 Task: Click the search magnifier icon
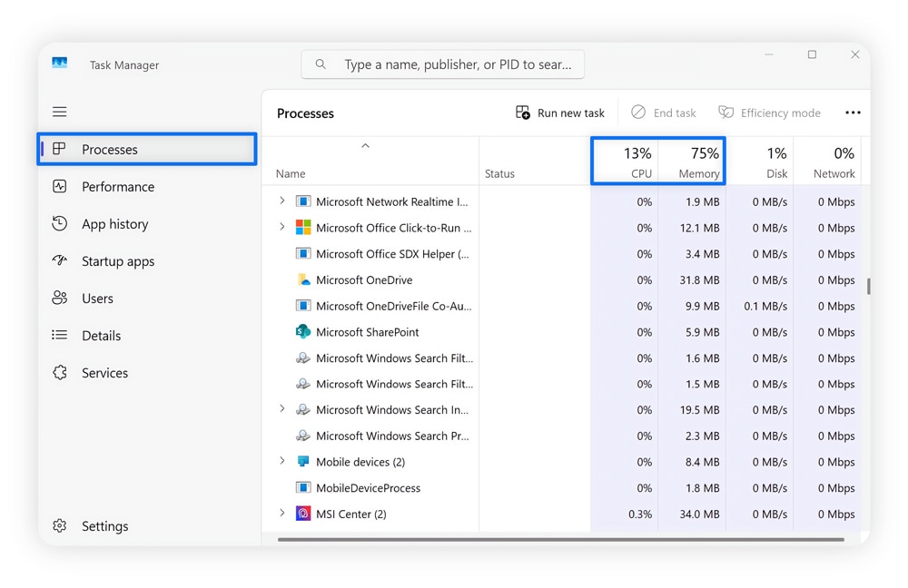tap(321, 64)
